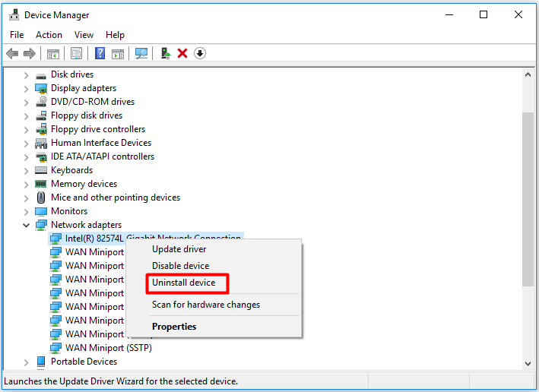Open the File menu

click(17, 35)
